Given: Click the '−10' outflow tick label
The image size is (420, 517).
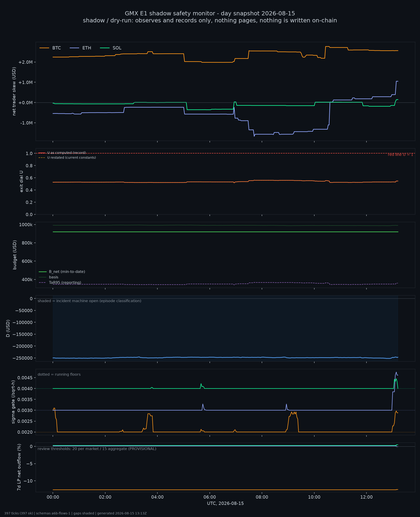Looking at the screenshot, I should point(28,481).
